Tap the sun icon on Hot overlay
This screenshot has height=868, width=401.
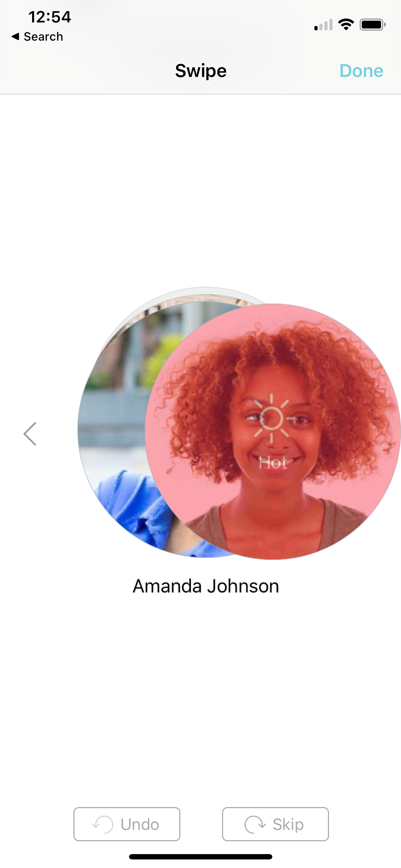tap(272, 418)
